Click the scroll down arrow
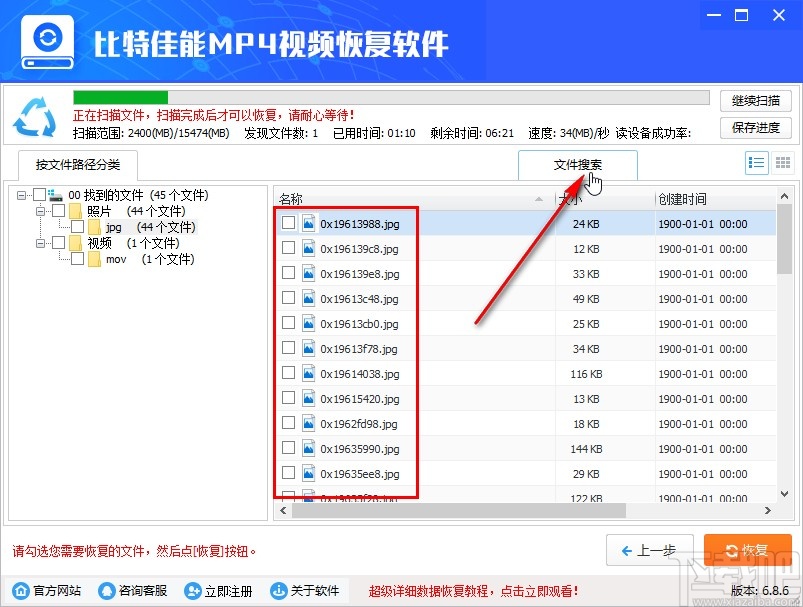Screen dimensions: 803x607 click(784, 494)
